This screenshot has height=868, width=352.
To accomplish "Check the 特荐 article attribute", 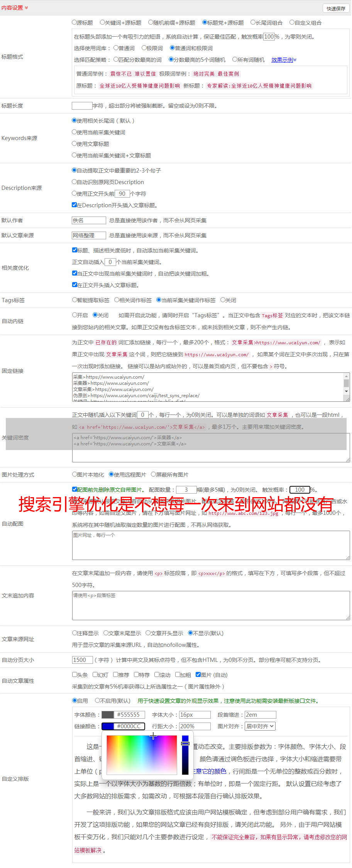I will (137, 675).
